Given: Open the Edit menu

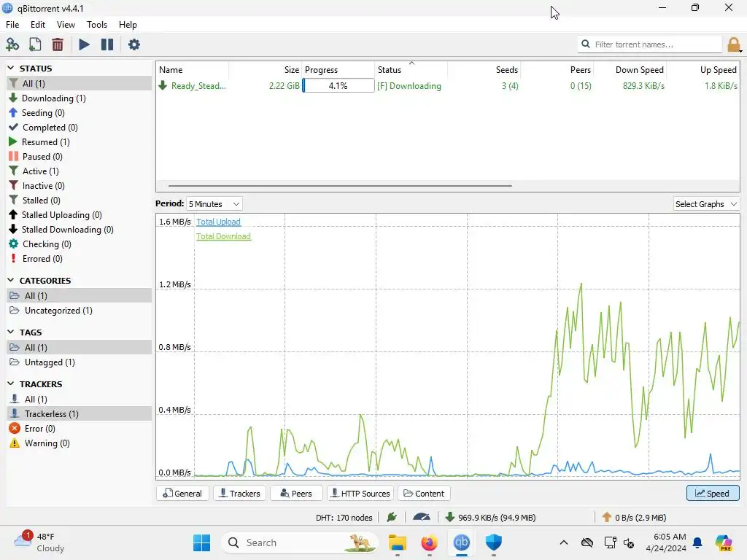Looking at the screenshot, I should [38, 25].
